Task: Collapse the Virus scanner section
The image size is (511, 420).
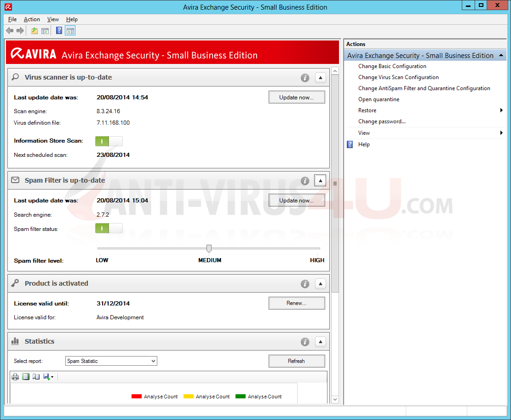Action: tap(321, 78)
